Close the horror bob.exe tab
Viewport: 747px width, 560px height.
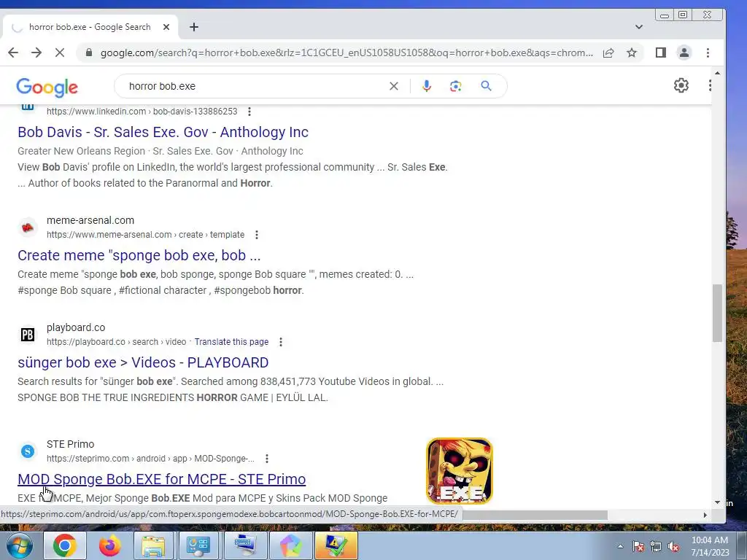tap(166, 27)
